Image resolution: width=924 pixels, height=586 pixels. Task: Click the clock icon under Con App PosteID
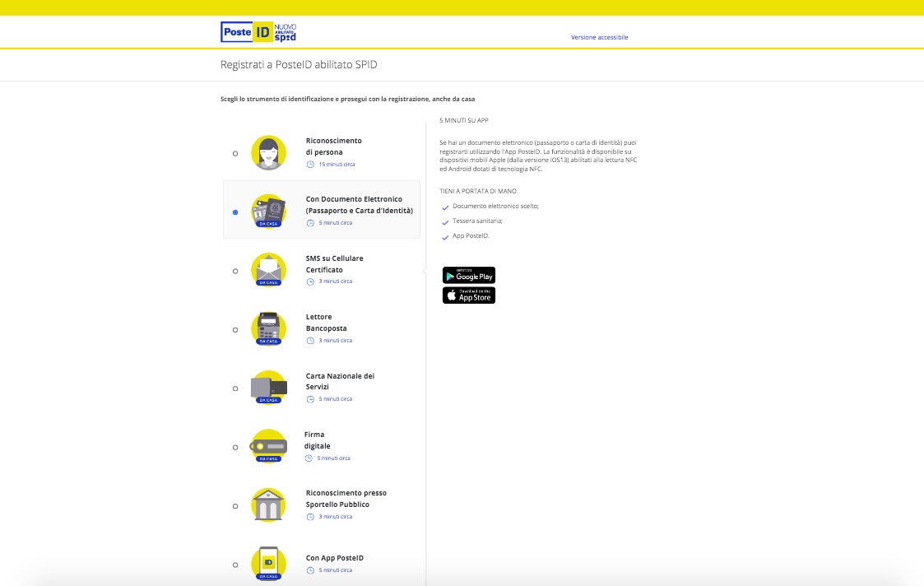pyautogui.click(x=310, y=570)
